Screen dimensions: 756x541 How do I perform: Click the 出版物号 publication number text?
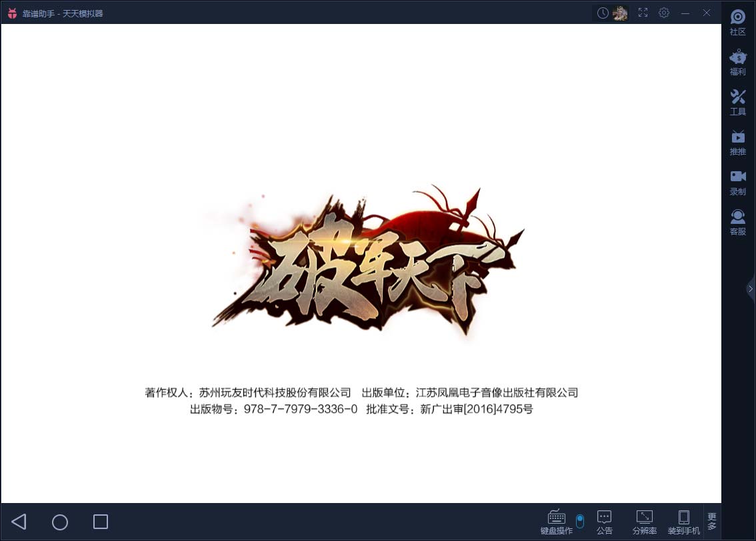pyautogui.click(x=273, y=409)
